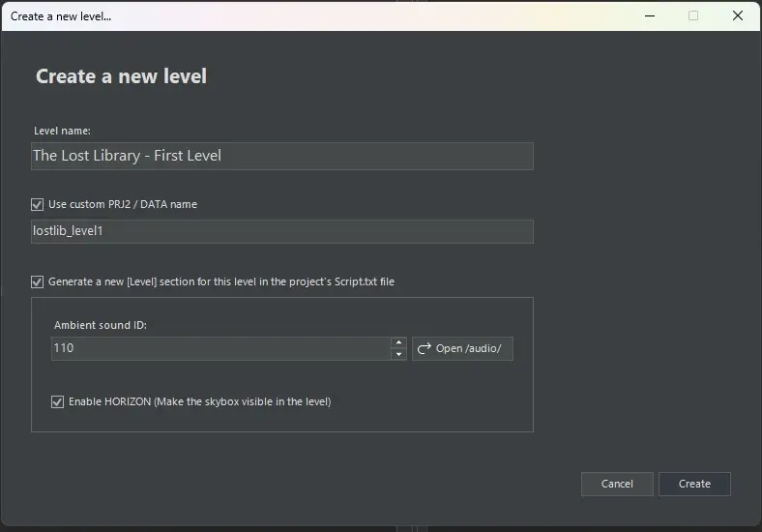The width and height of the screenshot is (762, 532).
Task: Click the window title bar text
Action: 61,16
